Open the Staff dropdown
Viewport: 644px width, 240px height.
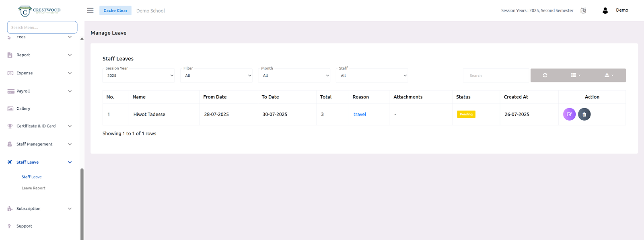tap(372, 76)
